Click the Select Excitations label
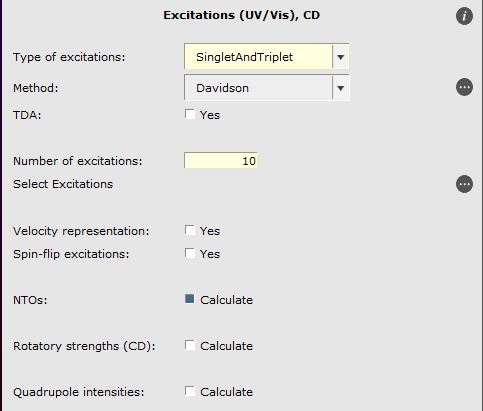The image size is (483, 411). [x=63, y=184]
